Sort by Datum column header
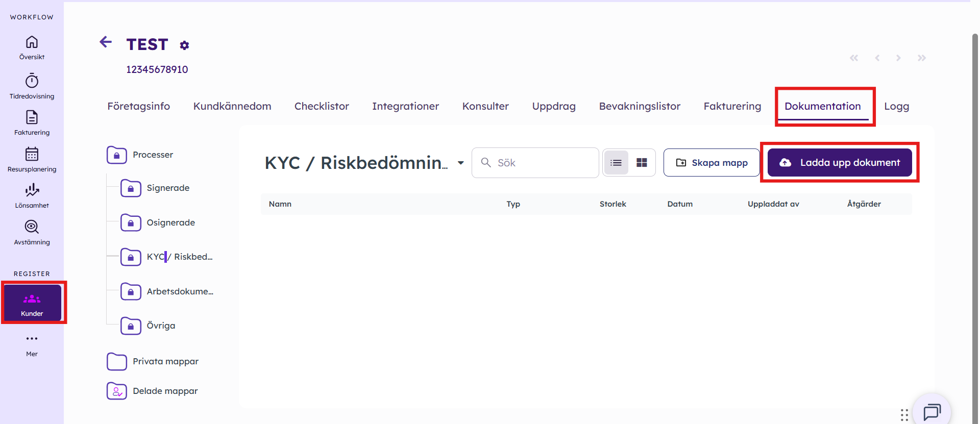Viewport: 980px width, 424px height. 680,204
